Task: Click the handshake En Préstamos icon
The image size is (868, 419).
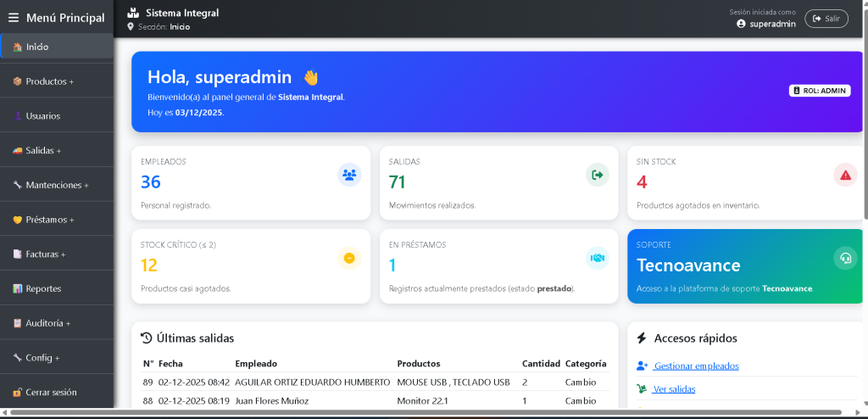Action: (x=598, y=258)
